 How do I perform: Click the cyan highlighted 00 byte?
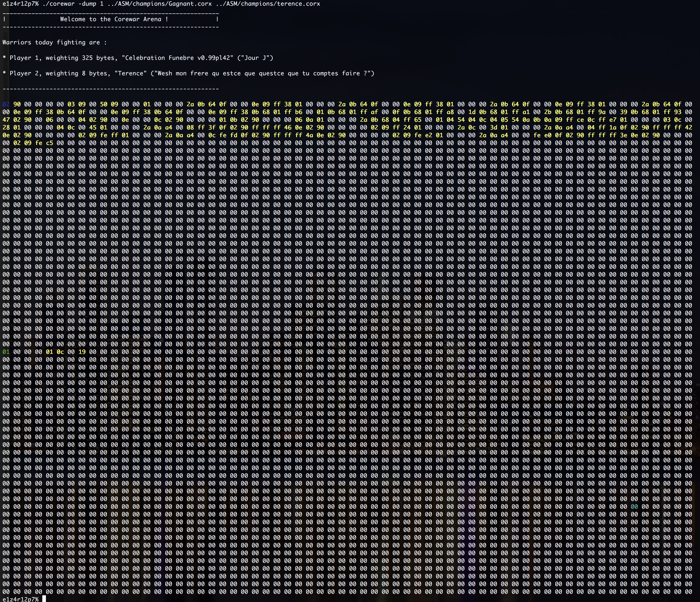(x=634, y=506)
